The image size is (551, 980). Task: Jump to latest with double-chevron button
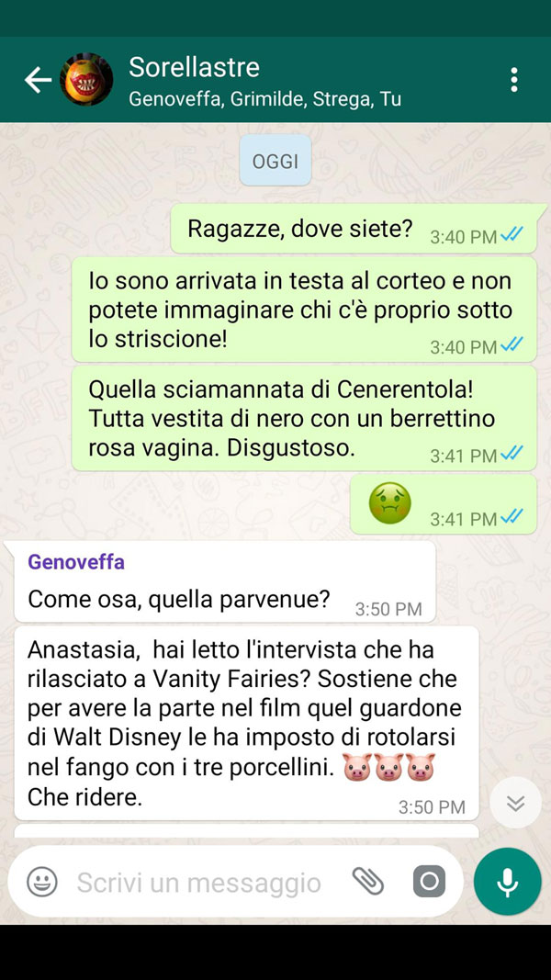coord(515,803)
